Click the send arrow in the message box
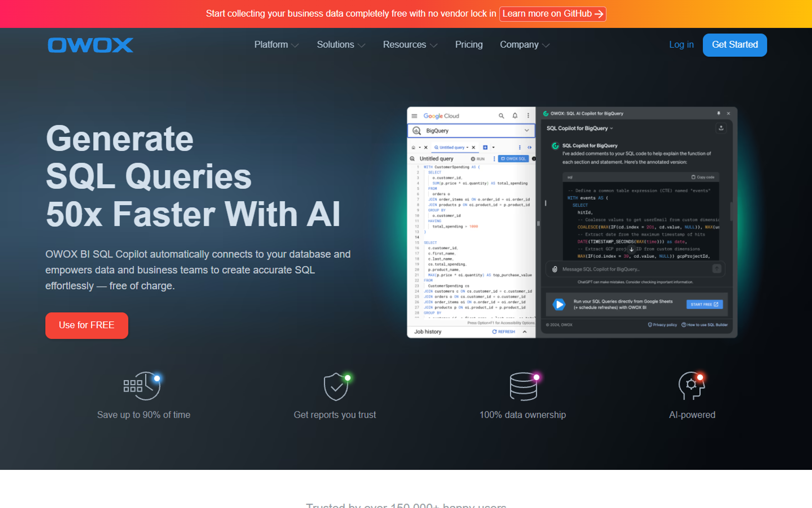This screenshot has width=812, height=508. [x=717, y=269]
